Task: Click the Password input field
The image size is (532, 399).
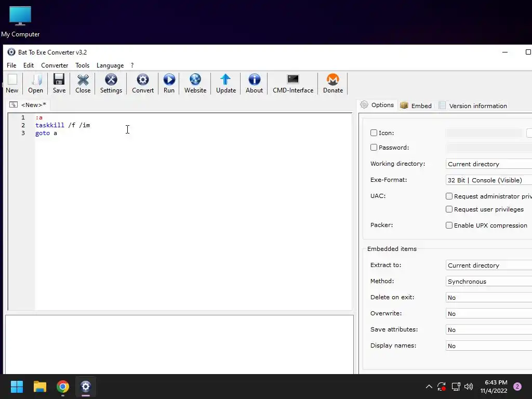Action: coord(489,148)
